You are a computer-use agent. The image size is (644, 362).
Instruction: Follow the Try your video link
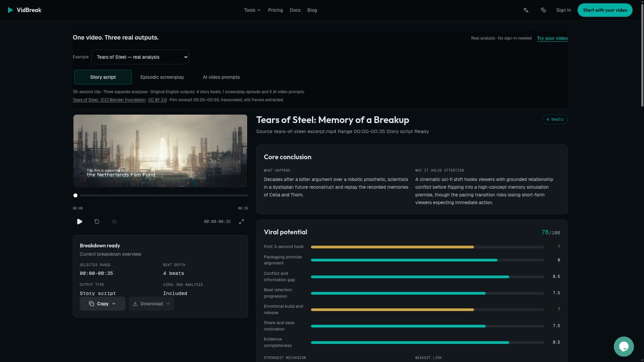point(552,38)
